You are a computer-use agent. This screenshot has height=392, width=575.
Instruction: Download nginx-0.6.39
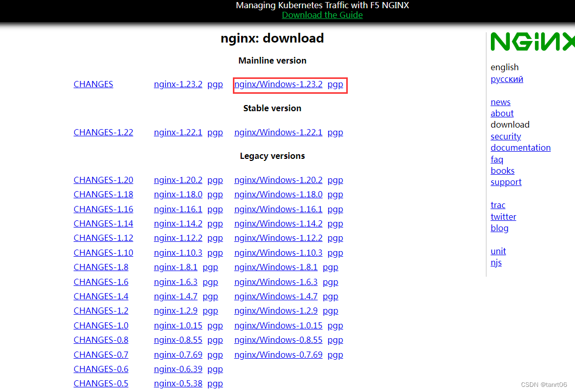(178, 369)
